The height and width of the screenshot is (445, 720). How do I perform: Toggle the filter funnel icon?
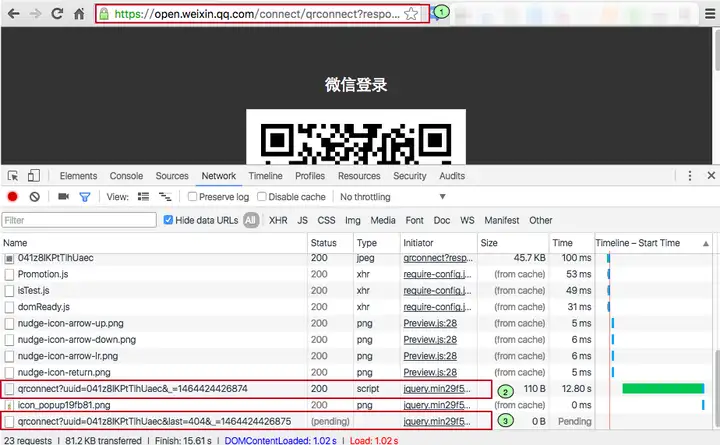click(84, 197)
